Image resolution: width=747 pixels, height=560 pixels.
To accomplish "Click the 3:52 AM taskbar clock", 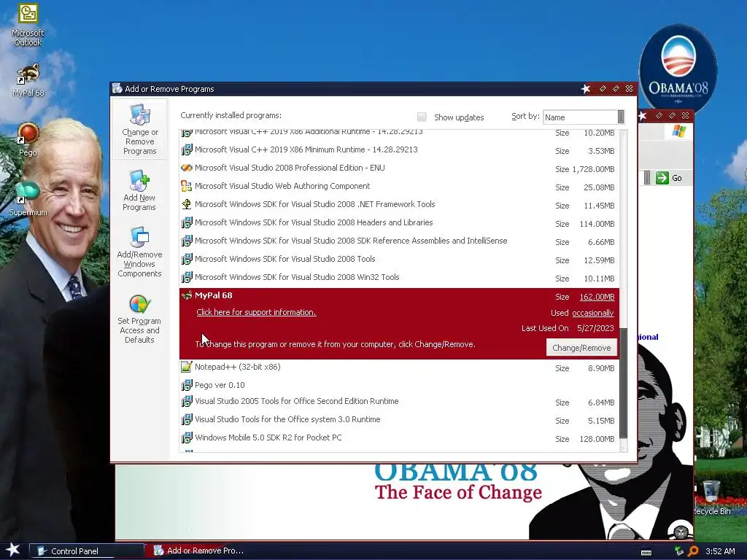I will coord(720,551).
